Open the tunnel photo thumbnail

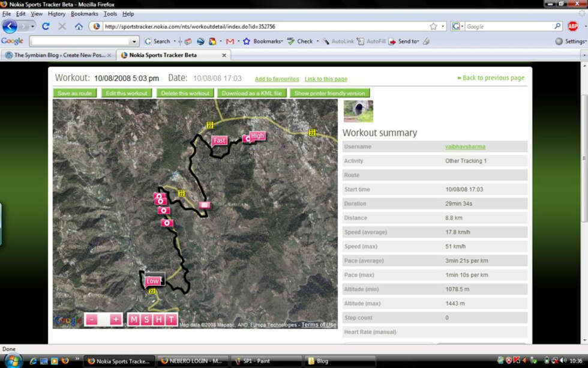(x=359, y=111)
